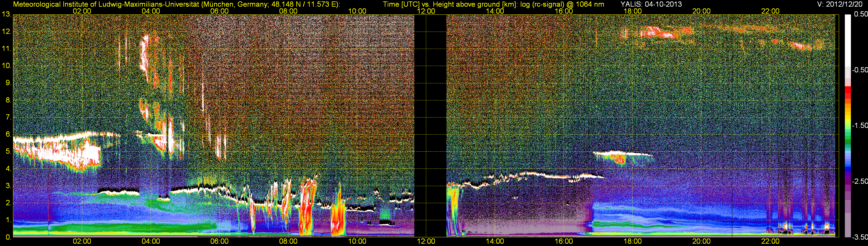Click the 12:00 label on the lower time axis
The width and height of the screenshot is (868, 246).
point(426,241)
